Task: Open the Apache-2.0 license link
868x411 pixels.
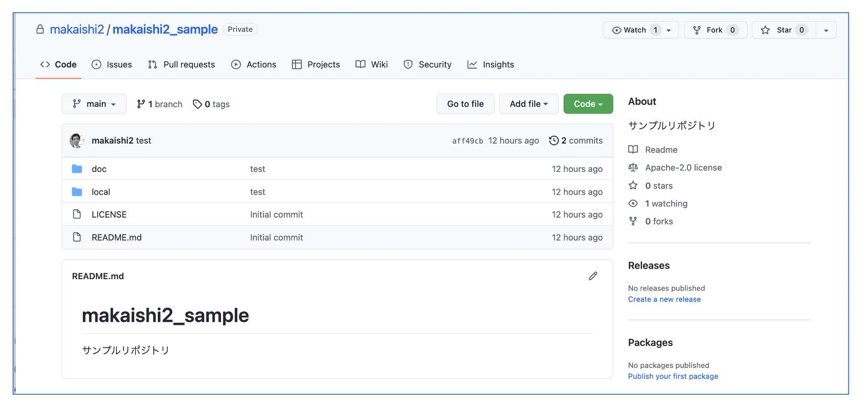Action: [x=683, y=168]
